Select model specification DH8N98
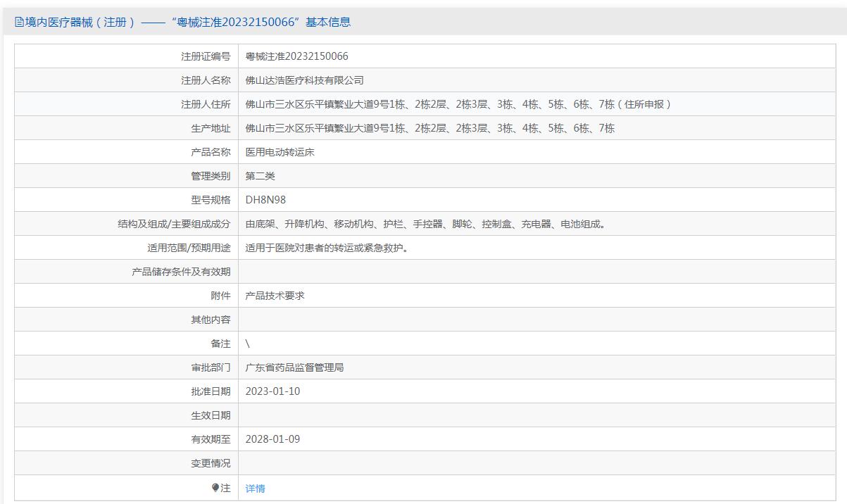The height and width of the screenshot is (504, 847). (265, 200)
